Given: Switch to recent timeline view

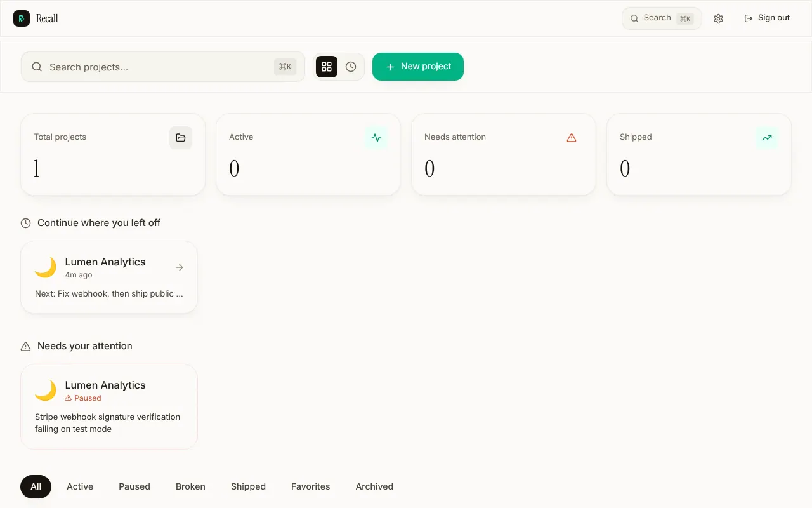Looking at the screenshot, I should coord(351,67).
